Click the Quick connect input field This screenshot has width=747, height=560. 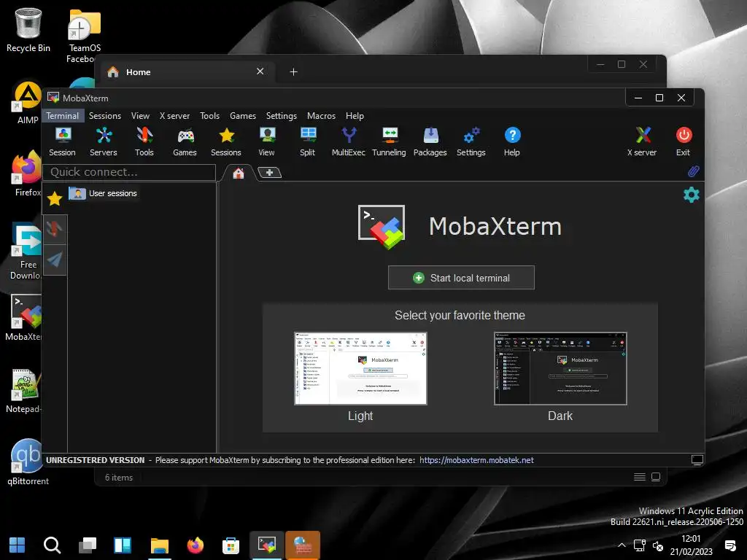coord(129,172)
